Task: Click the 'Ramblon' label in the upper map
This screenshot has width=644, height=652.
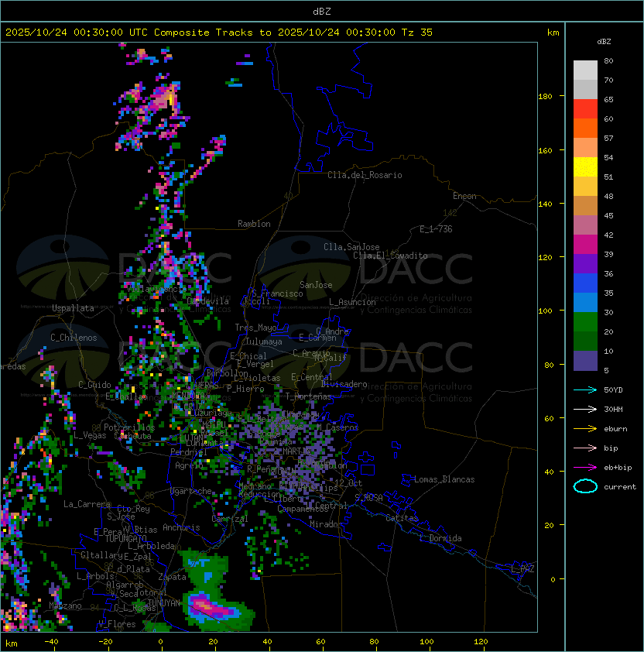Action: (254, 224)
